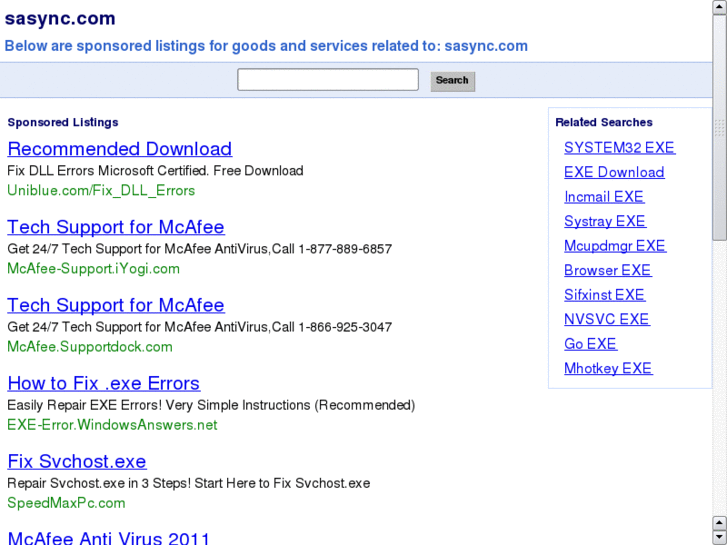Image resolution: width=727 pixels, height=545 pixels.
Task: Visit the McAfee.Supportdock.com link
Action: (x=90, y=347)
